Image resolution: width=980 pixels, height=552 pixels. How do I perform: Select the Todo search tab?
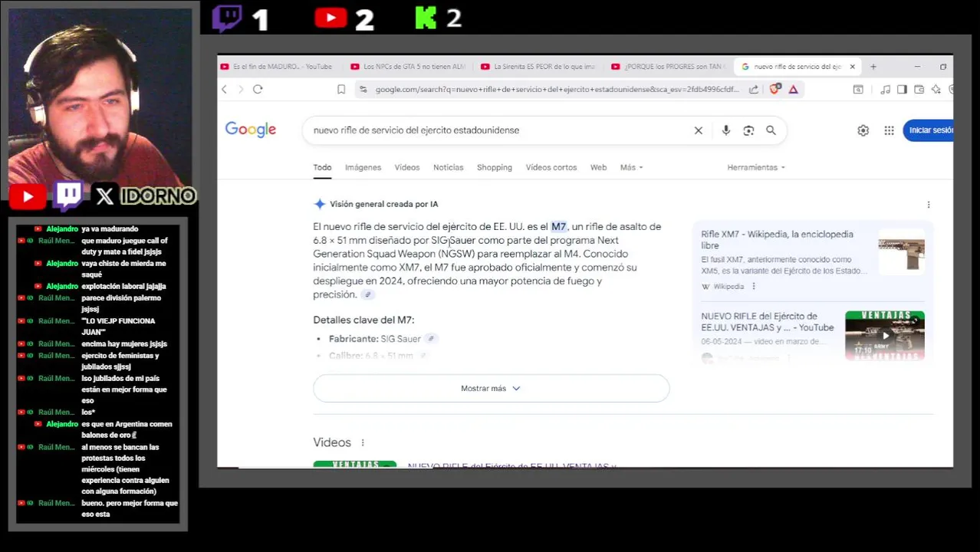pos(322,167)
